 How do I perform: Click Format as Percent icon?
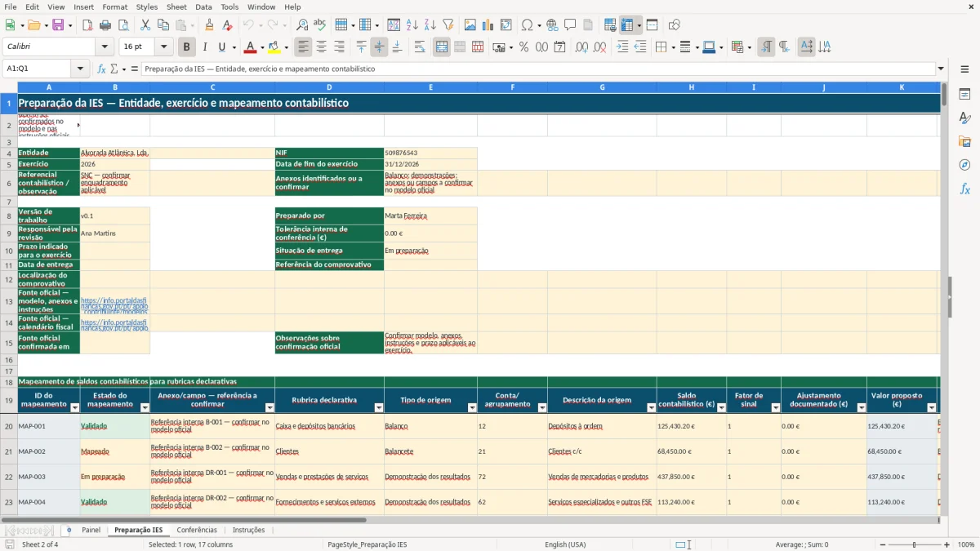click(523, 47)
